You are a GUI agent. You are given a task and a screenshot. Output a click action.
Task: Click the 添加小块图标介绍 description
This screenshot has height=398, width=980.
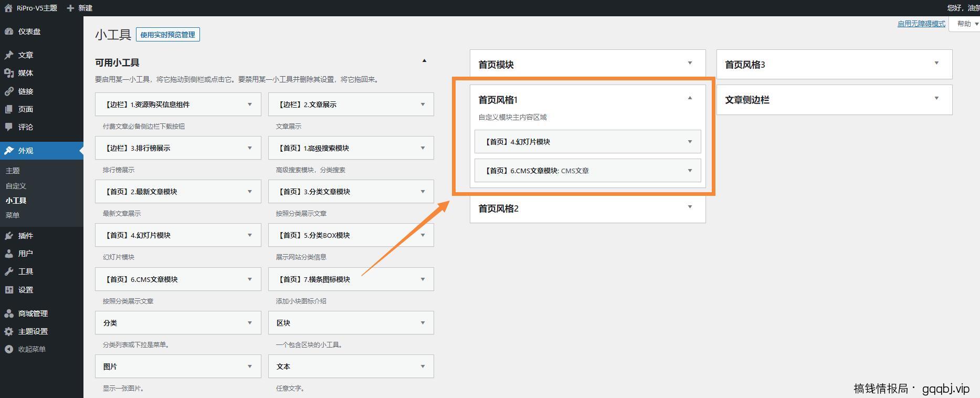[x=301, y=301]
